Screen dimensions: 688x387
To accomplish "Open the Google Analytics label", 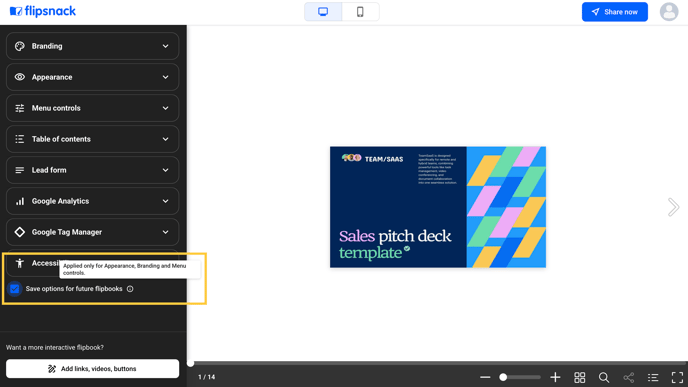I will (x=60, y=201).
